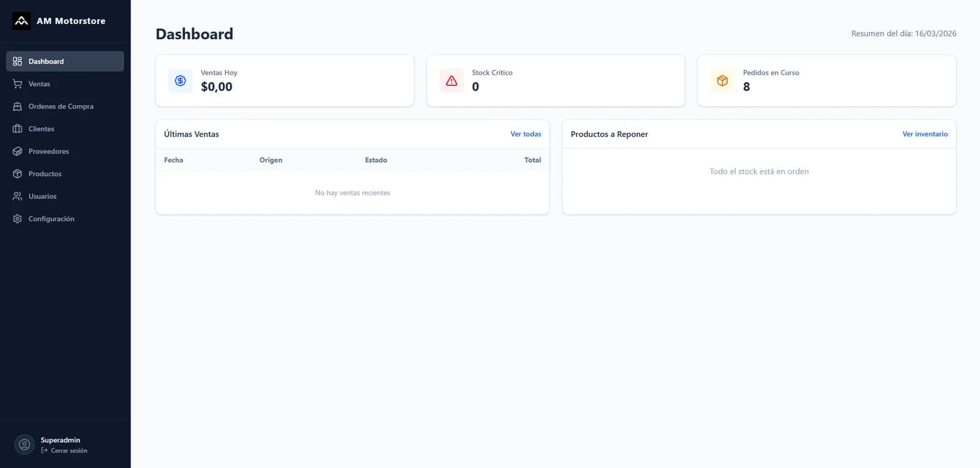Click the Stock Crítico label

492,72
